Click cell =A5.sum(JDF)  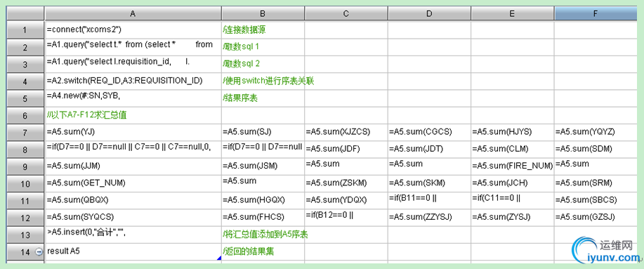pyautogui.click(x=346, y=150)
